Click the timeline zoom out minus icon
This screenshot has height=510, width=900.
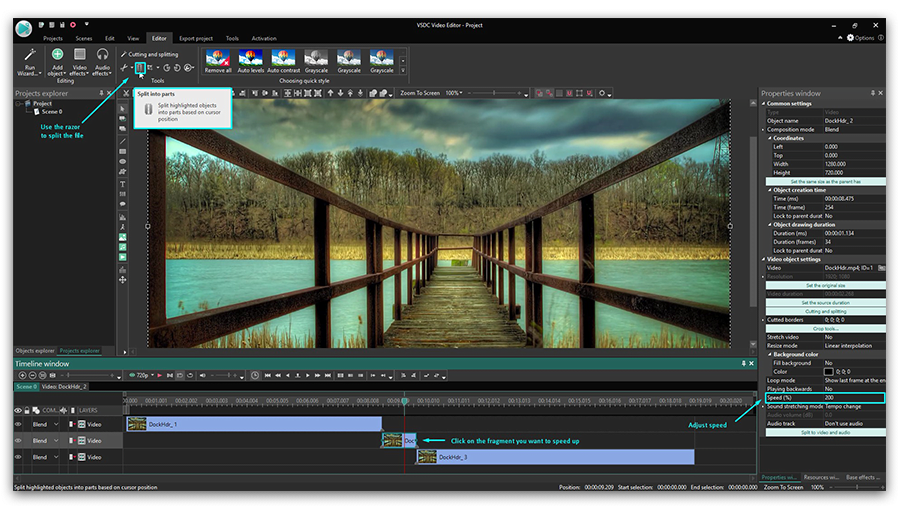click(x=32, y=375)
